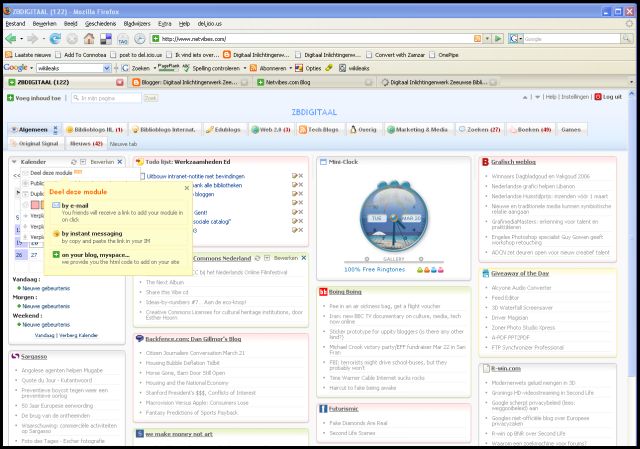The height and width of the screenshot is (449, 640).
Task: Collapse the Kalender module with triangle
Action: pos(14,162)
